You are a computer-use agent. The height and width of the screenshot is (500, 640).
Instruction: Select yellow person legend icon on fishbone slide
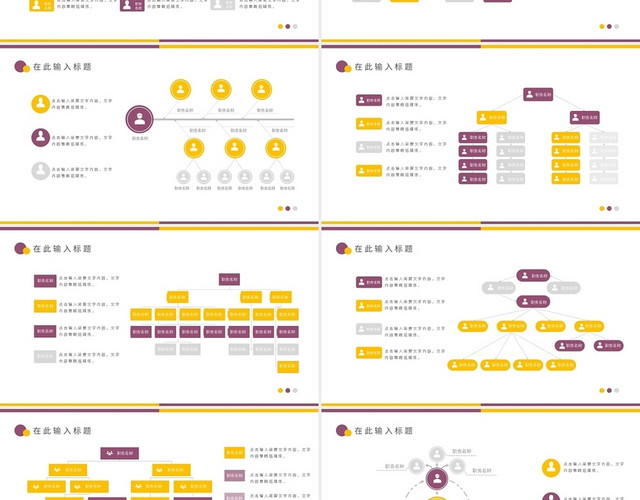pos(40,104)
